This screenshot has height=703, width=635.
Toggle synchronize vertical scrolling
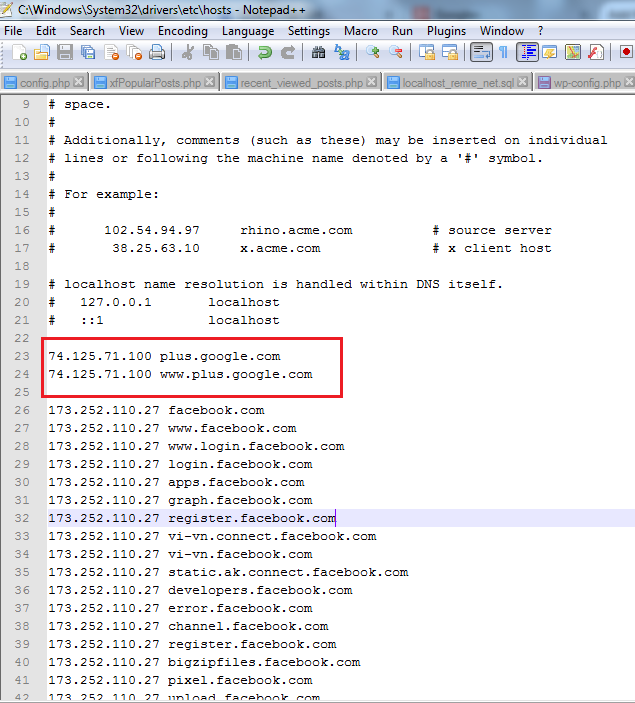426,52
